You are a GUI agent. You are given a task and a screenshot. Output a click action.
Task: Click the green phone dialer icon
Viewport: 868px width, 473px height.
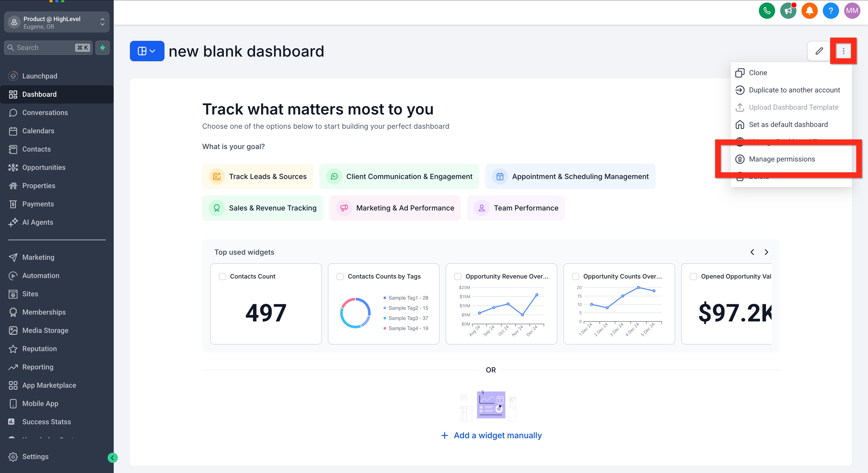click(x=766, y=11)
